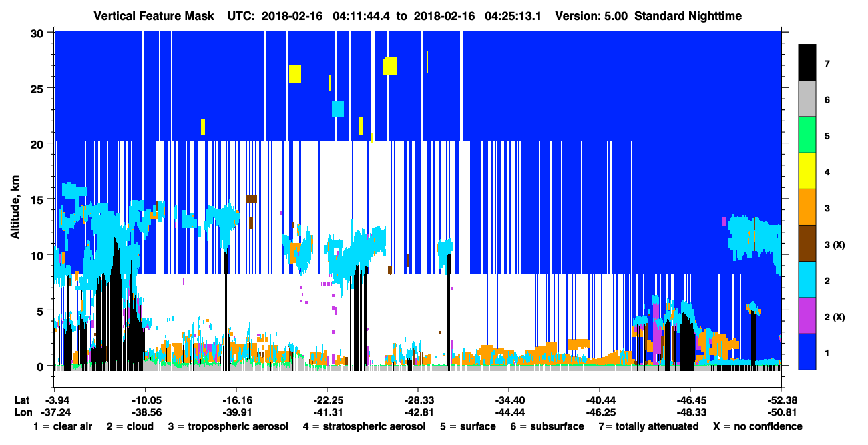Click the 'Lon' row label
The image size is (868, 445).
click(x=22, y=412)
